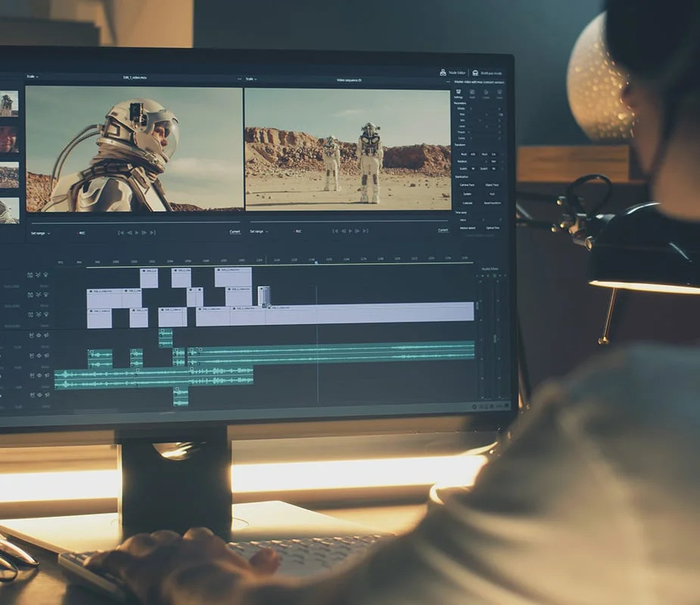The image size is (700, 605).
Task: Select the long clip on the lowest video track
Action: pyautogui.click(x=369, y=312)
